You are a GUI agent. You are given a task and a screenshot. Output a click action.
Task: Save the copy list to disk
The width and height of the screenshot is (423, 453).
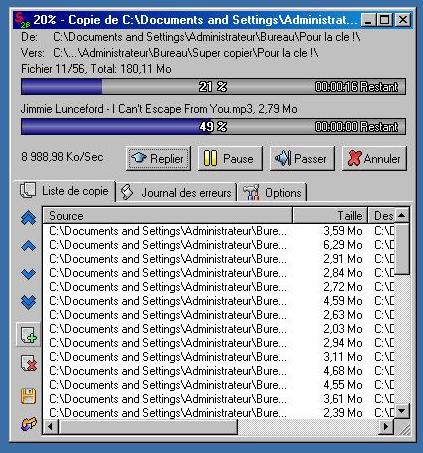[28, 396]
